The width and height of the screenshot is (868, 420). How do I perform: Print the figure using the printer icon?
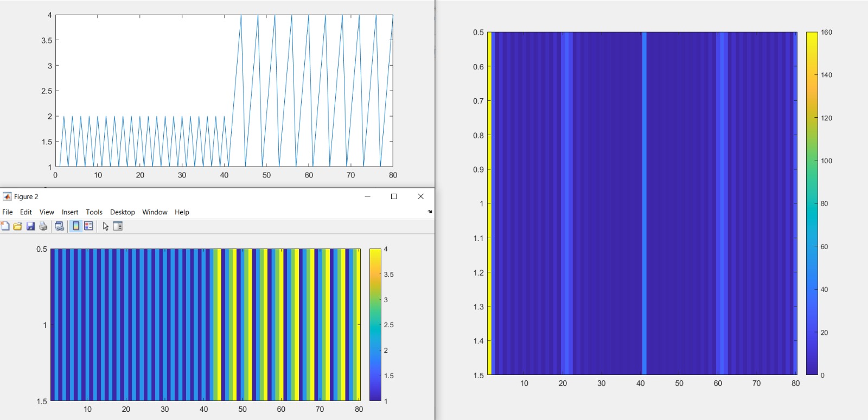(x=43, y=226)
